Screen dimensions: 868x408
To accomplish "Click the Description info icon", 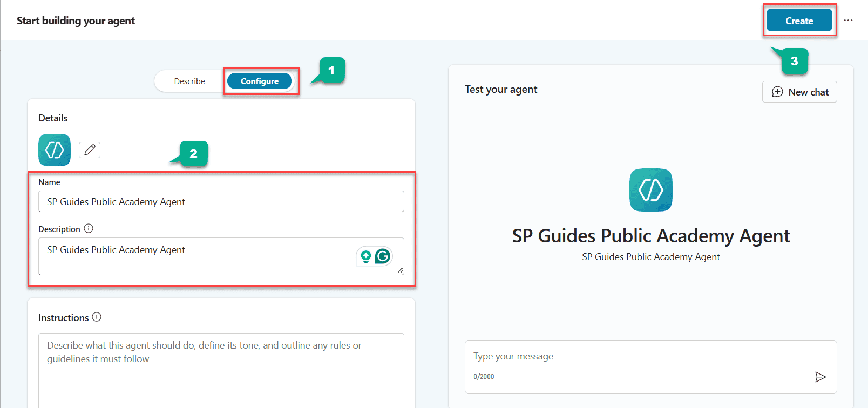I will tap(89, 228).
